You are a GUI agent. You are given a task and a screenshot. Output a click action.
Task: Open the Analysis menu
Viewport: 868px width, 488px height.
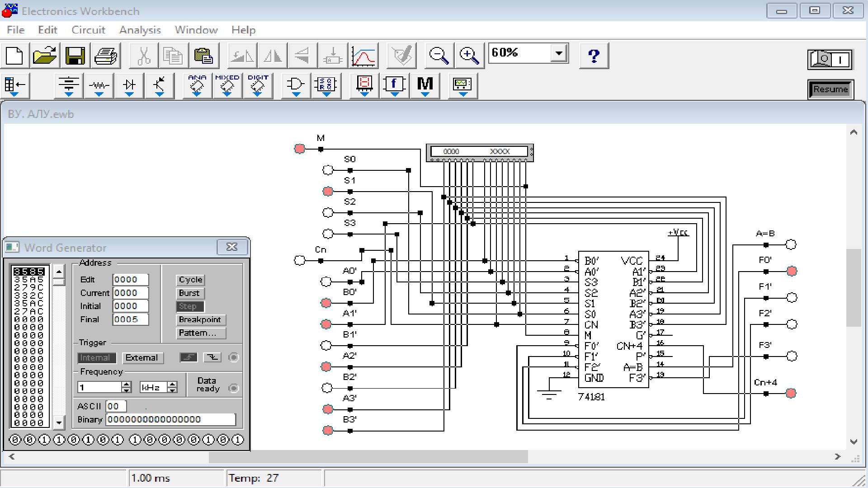(x=140, y=30)
